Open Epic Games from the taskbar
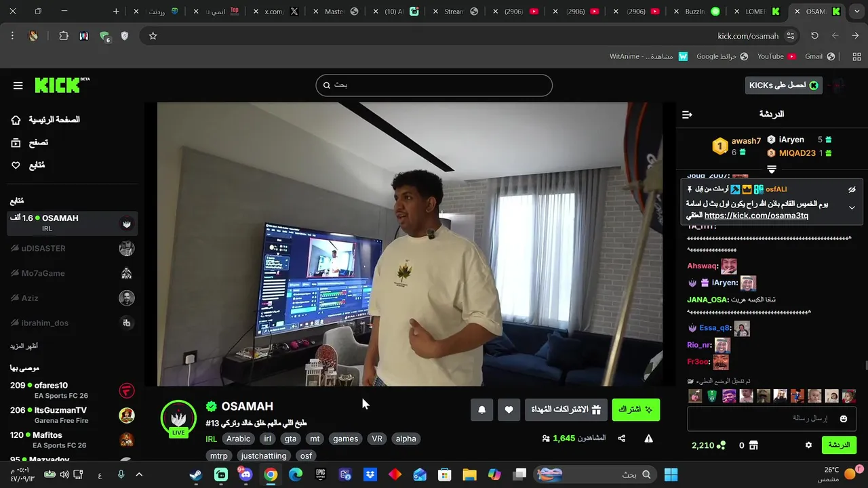This screenshot has height=488, width=868. (321, 474)
